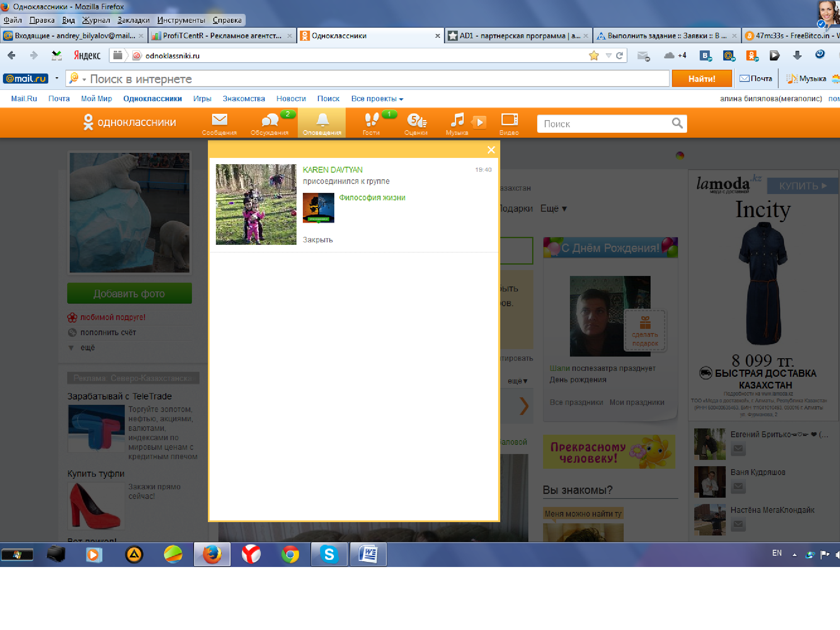The image size is (840, 630).
Task: Click the weather cloud +4 toolbar icon
Action: (x=675, y=55)
